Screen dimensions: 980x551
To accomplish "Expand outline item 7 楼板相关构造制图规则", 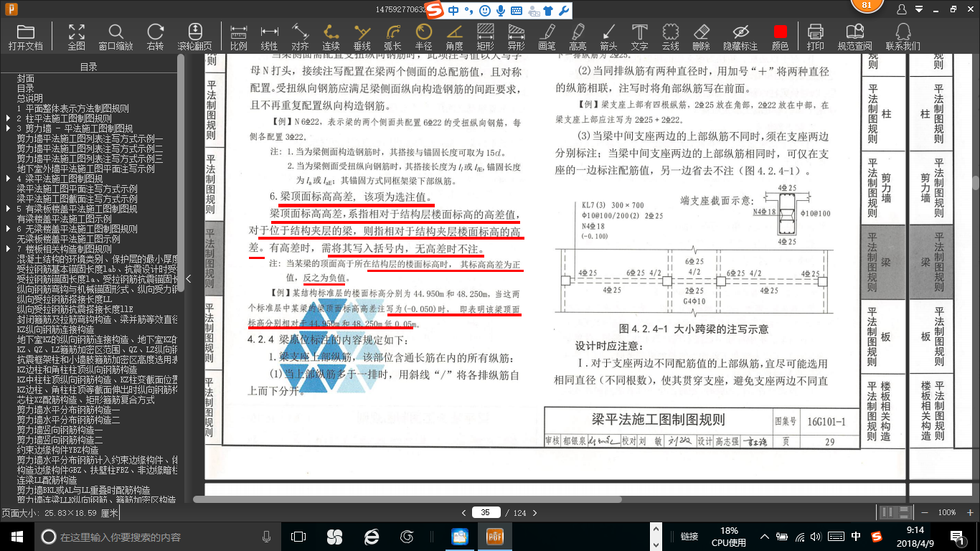I will (8, 249).
